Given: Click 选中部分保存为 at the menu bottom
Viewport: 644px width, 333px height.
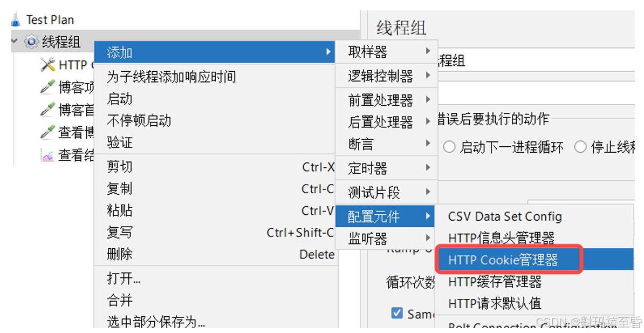Looking at the screenshot, I should click(156, 322).
